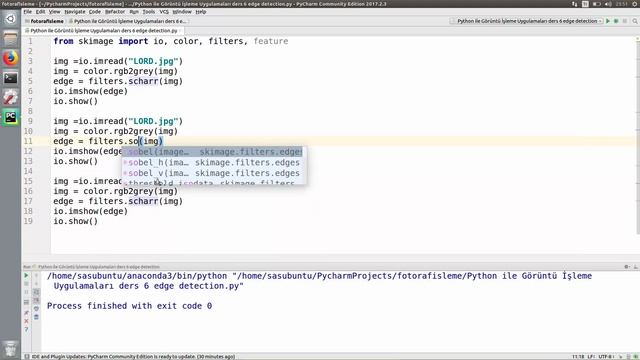640x360 pixels.
Task: Click the file breadcrumb in navigation bar
Action: coord(128,21)
